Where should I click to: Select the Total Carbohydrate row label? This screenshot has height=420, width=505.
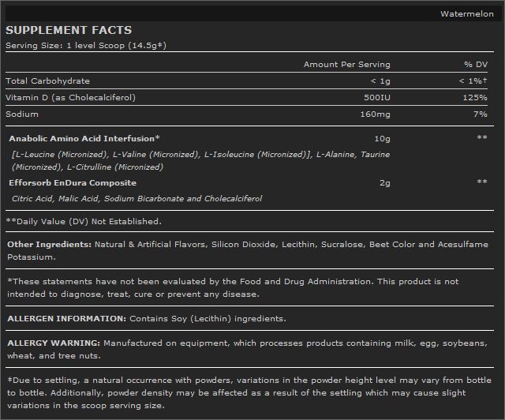tap(47, 81)
